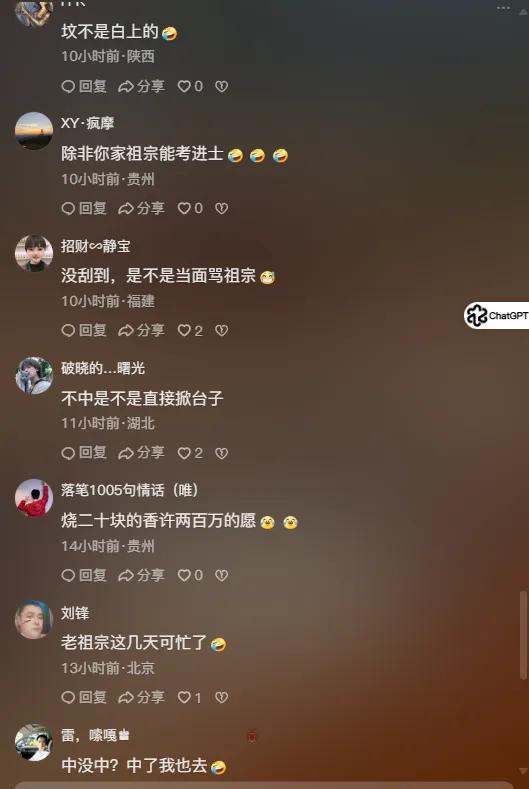Viewport: 529px width, 789px height.
Task: Open the ChatGPT floating badge
Action: 496,315
